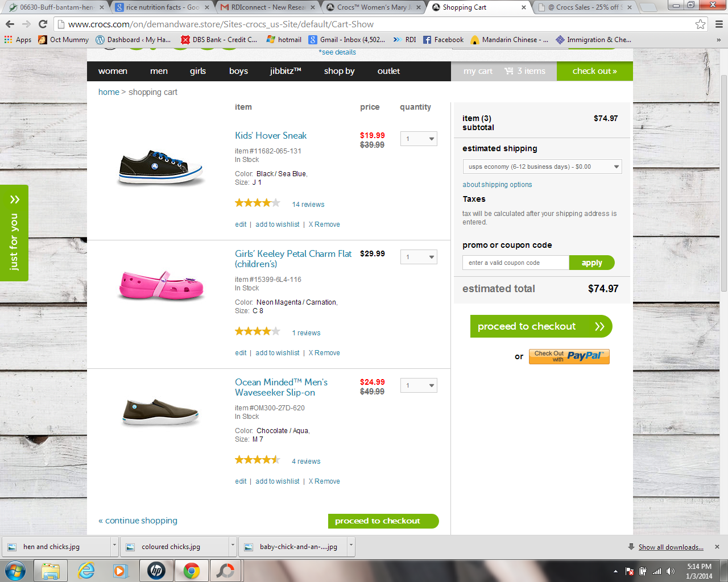Apply the promo coupon code
This screenshot has height=582, width=728.
click(592, 263)
